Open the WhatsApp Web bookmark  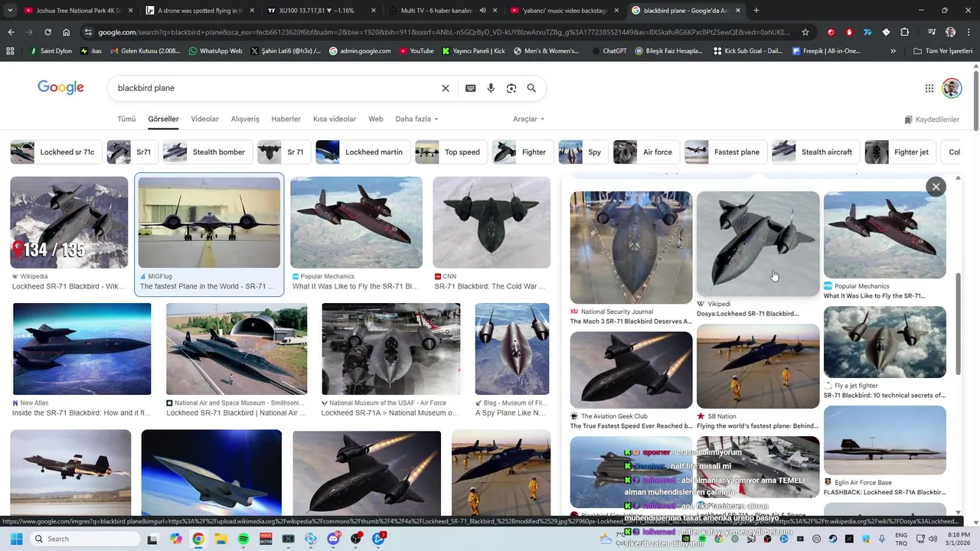(214, 51)
